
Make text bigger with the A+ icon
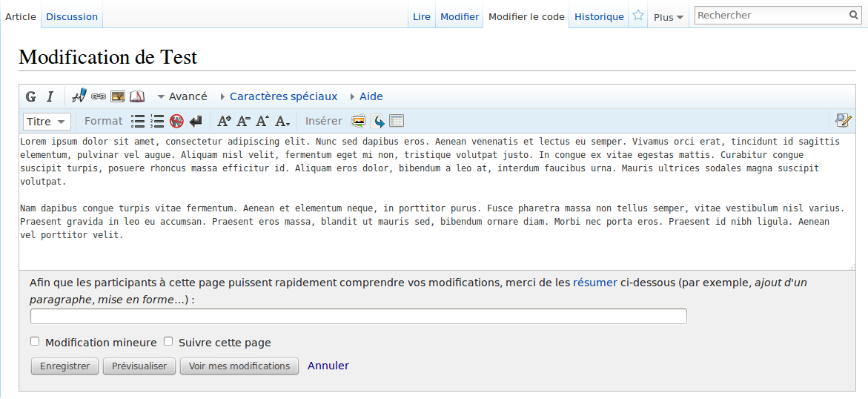224,121
